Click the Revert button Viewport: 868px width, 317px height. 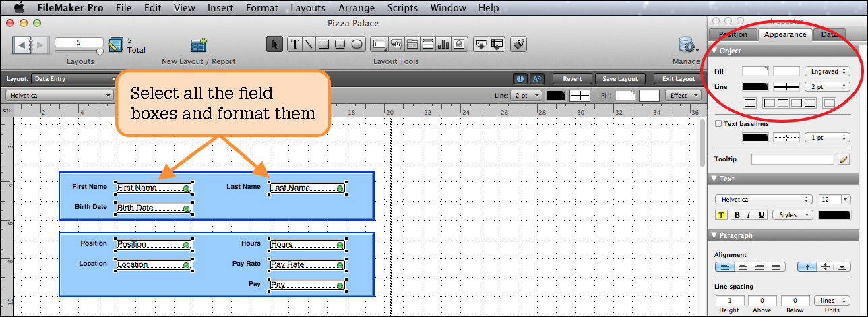pos(572,79)
